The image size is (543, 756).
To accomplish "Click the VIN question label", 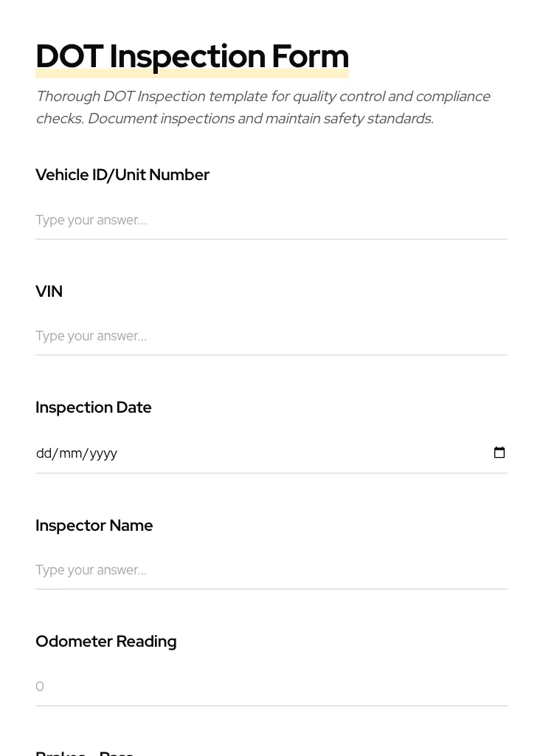I will click(49, 292).
